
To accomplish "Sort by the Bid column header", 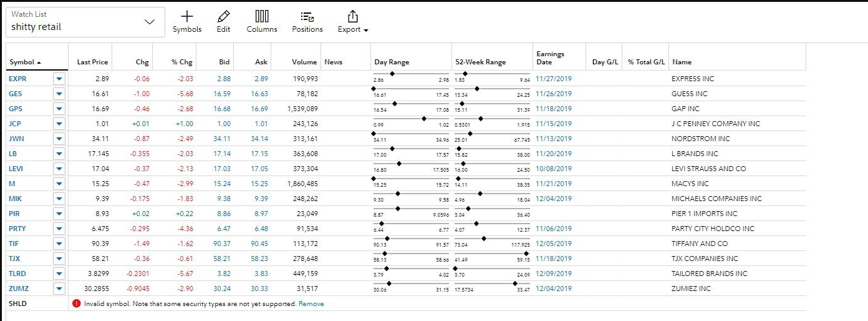I will (224, 62).
